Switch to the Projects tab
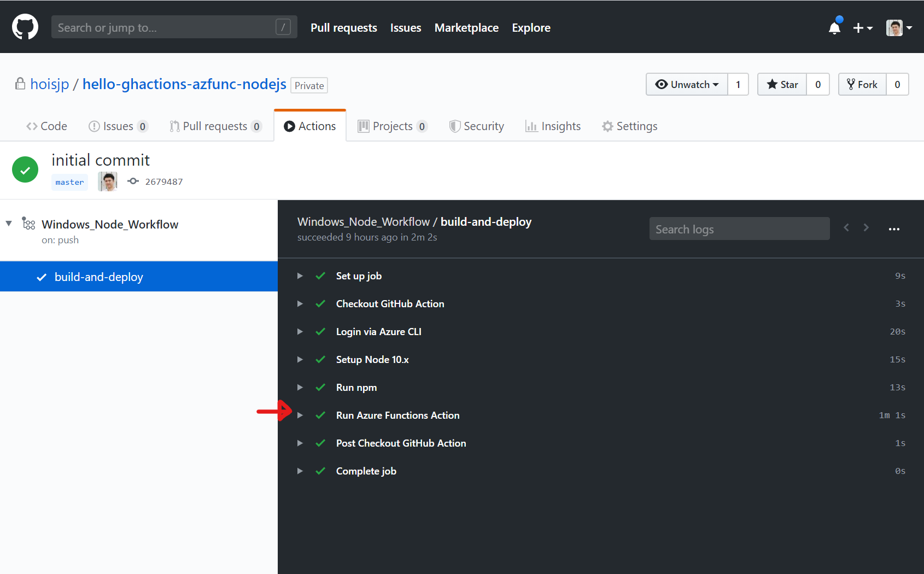Viewport: 924px width, 574px height. [x=393, y=126]
